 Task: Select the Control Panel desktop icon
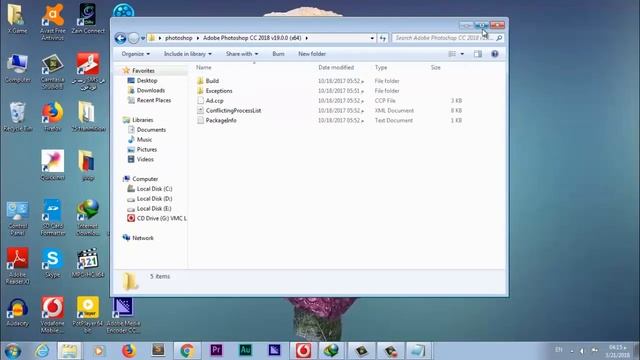18,218
